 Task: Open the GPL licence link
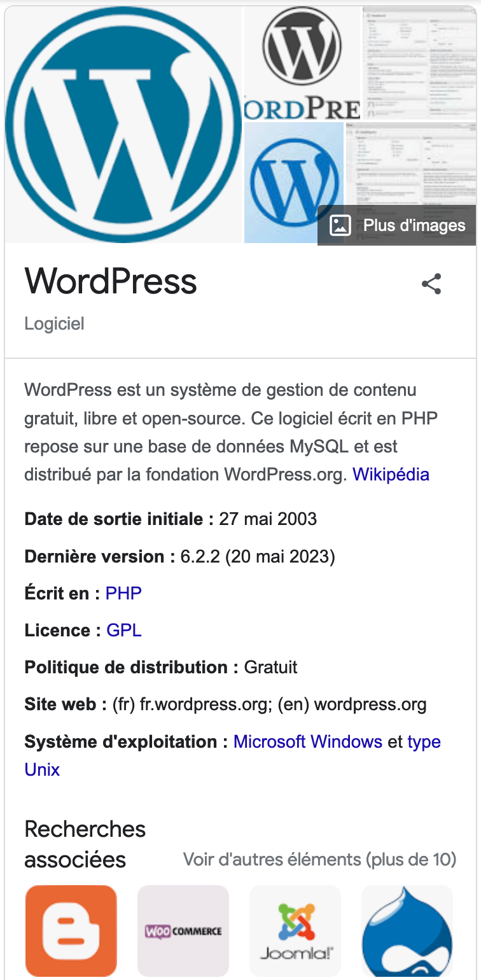coord(124,630)
